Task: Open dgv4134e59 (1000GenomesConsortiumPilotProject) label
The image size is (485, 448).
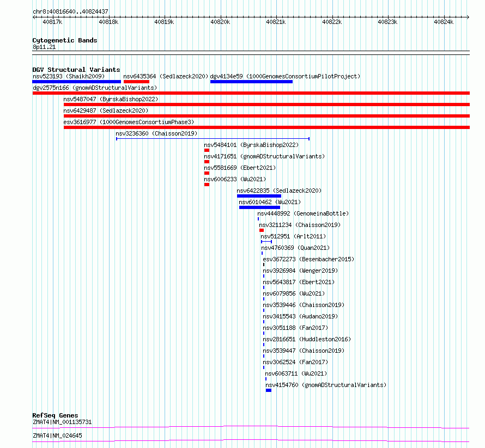Action: (285, 76)
